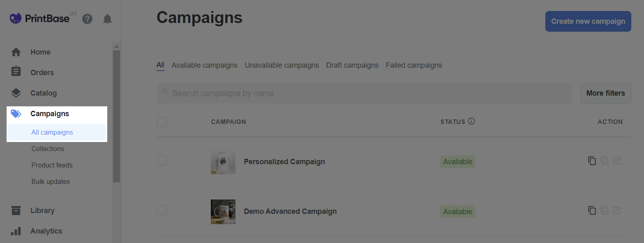Check the Personalized Campaign checkbox
The height and width of the screenshot is (243, 644).
coord(162,160)
